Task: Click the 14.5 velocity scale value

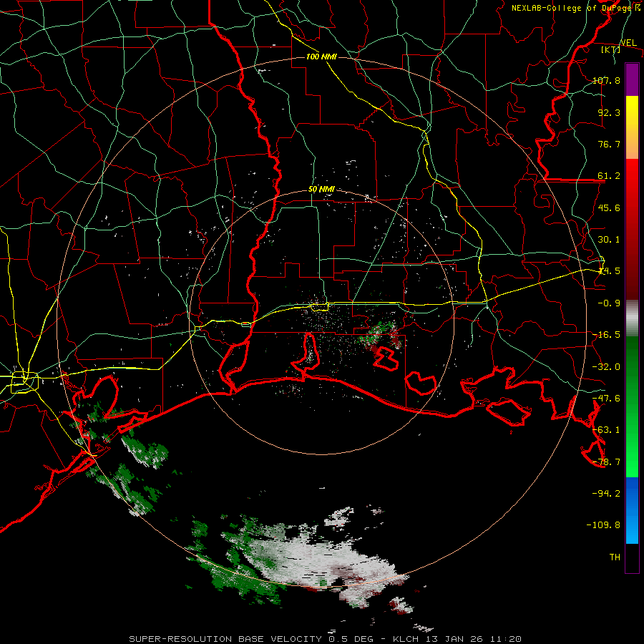Action: 609,270
